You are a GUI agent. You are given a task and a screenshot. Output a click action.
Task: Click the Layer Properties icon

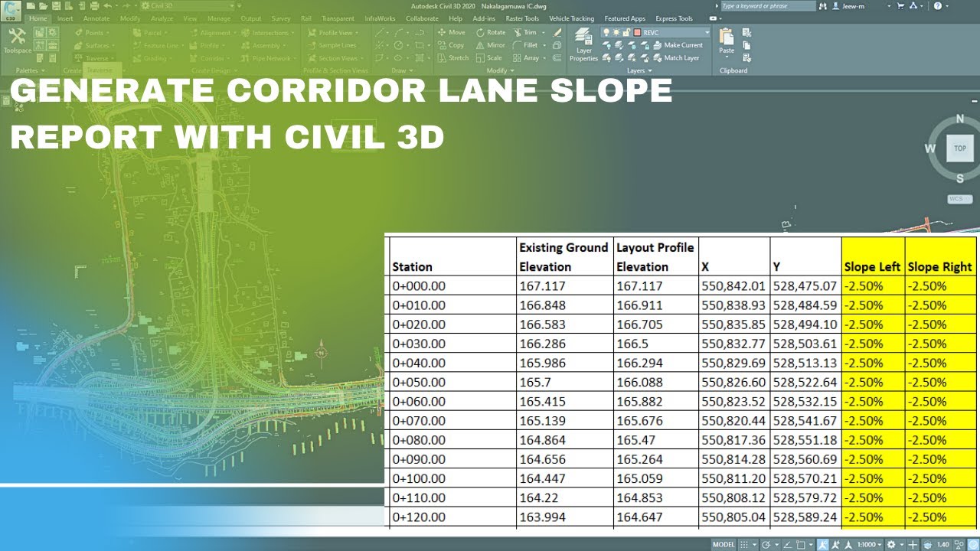(x=583, y=44)
